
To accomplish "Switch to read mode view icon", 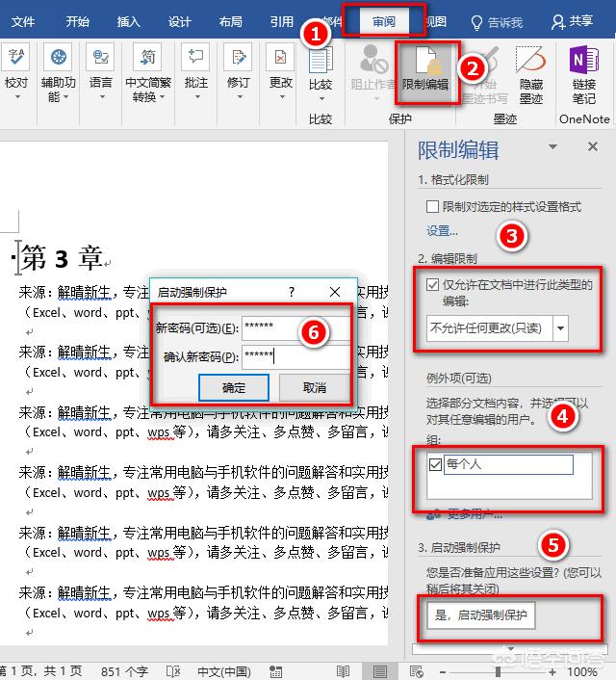I will tap(343, 671).
